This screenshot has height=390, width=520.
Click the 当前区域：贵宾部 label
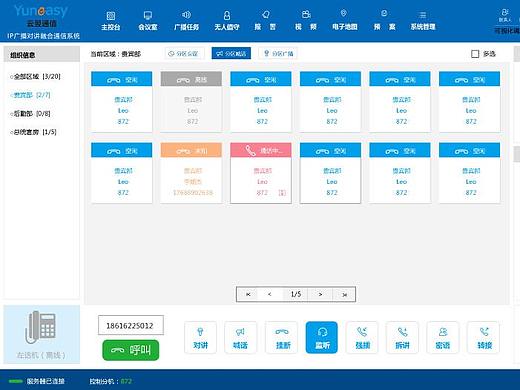pyautogui.click(x=115, y=54)
